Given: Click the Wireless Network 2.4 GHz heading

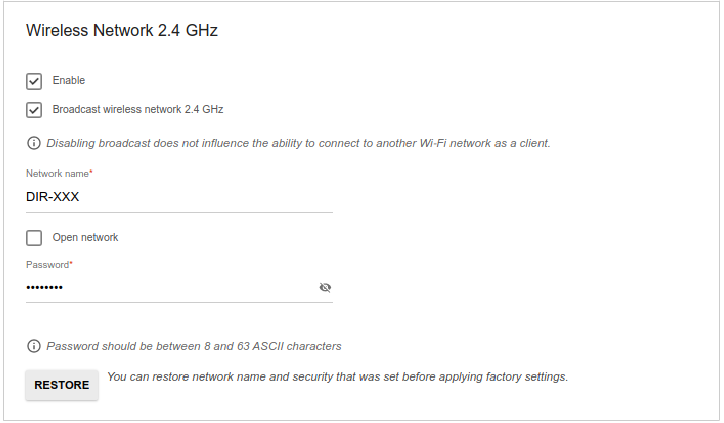Looking at the screenshot, I should click(122, 30).
